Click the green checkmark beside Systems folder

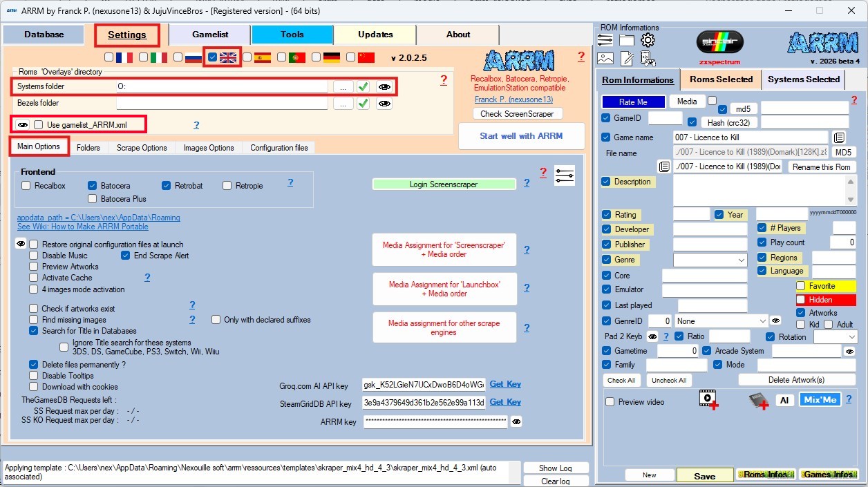coord(363,87)
